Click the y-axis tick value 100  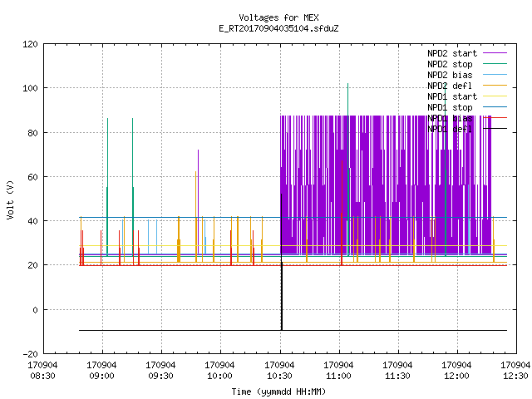click(x=30, y=89)
